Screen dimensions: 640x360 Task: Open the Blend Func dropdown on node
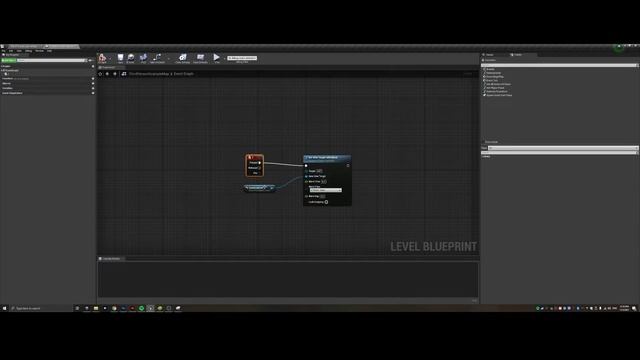325,190
